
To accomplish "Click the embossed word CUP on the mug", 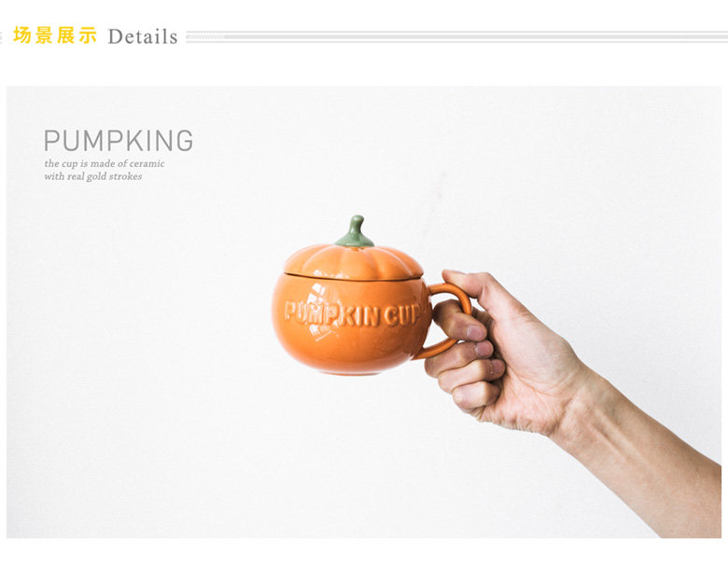I will (402, 313).
